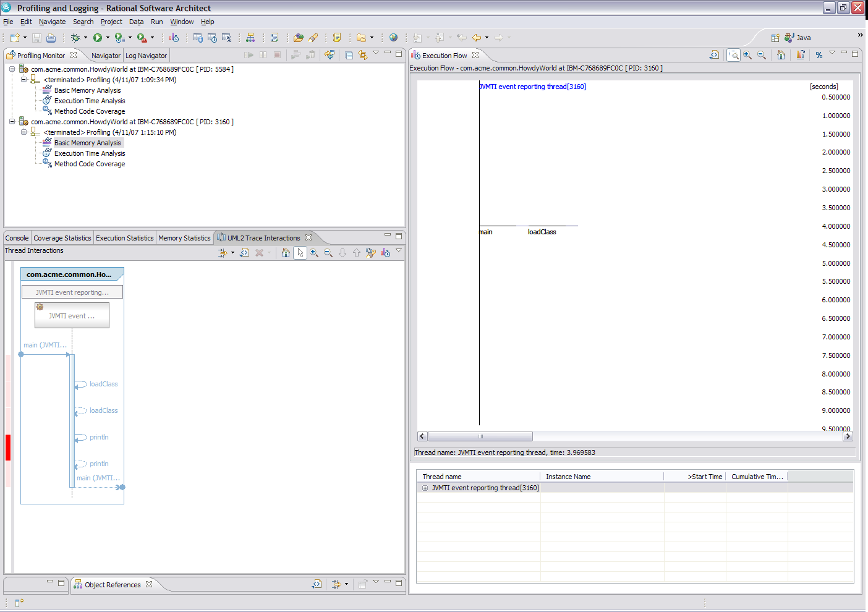Image resolution: width=868 pixels, height=612 pixels.
Task: Click Zoom Out icon in Execution Flow toolbar
Action: 762,55
